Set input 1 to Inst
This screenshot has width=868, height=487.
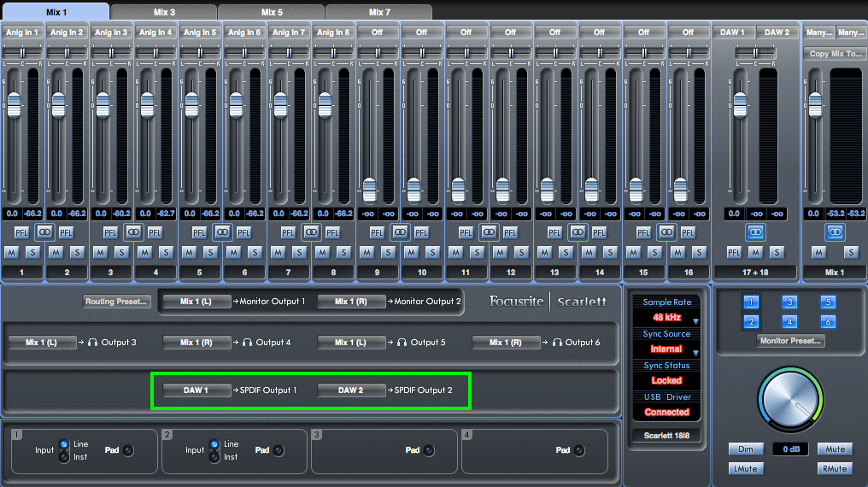tap(64, 457)
